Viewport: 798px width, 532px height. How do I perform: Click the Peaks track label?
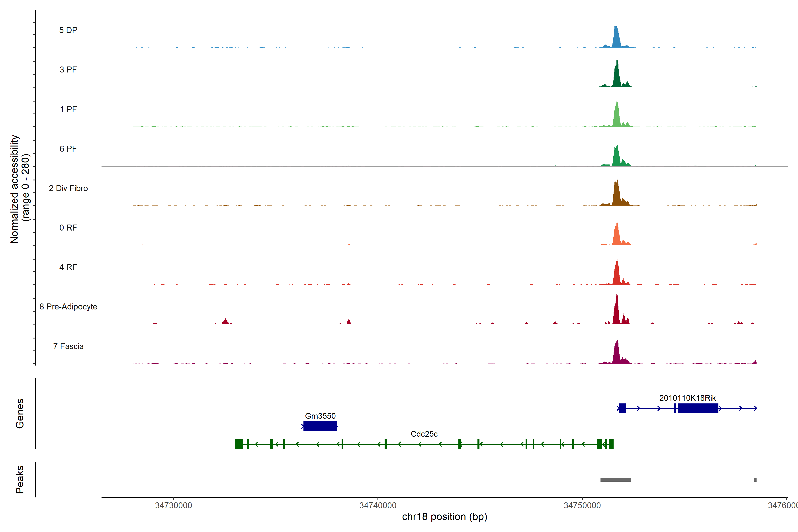click(x=20, y=479)
